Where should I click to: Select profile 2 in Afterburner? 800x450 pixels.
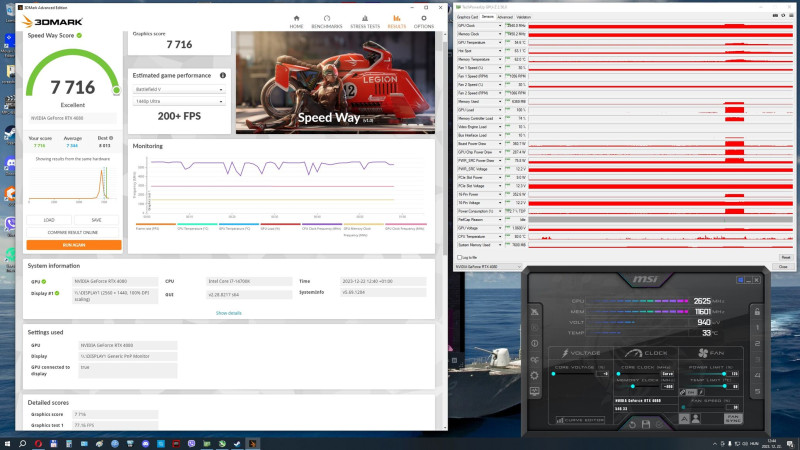point(757,343)
